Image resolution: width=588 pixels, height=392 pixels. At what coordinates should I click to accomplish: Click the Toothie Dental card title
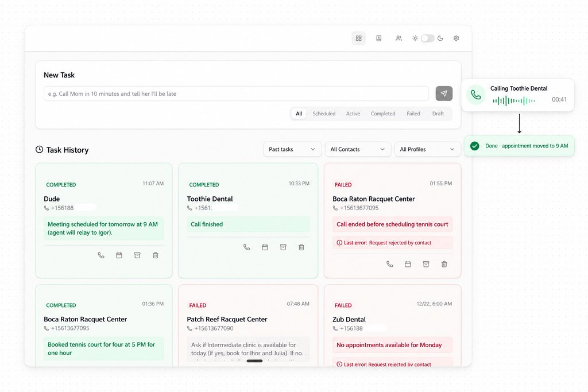coord(210,199)
